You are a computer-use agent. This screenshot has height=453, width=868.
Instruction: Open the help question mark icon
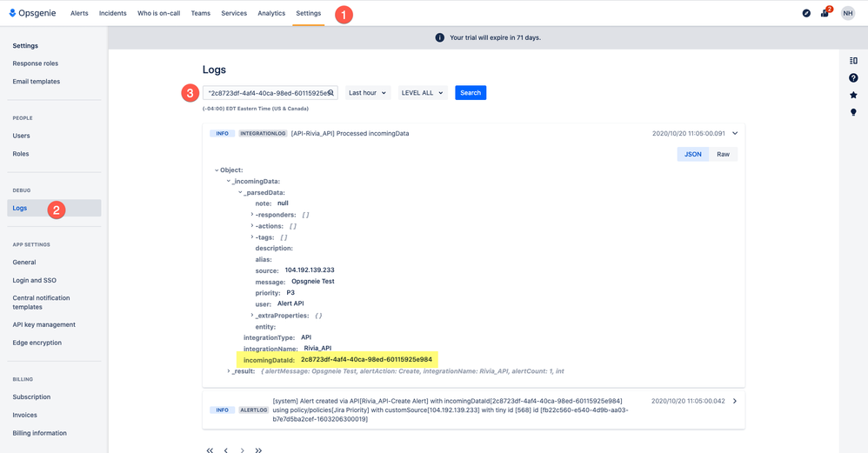(853, 78)
